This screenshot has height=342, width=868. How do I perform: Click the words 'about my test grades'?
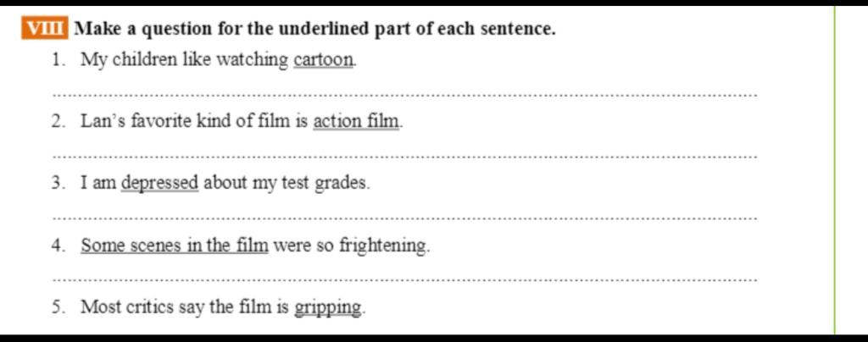[x=287, y=183]
